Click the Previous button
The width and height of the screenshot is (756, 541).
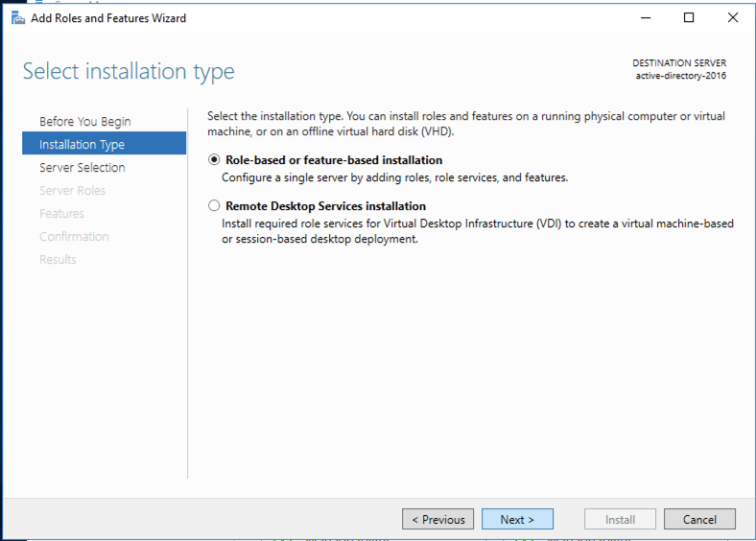tap(437, 519)
